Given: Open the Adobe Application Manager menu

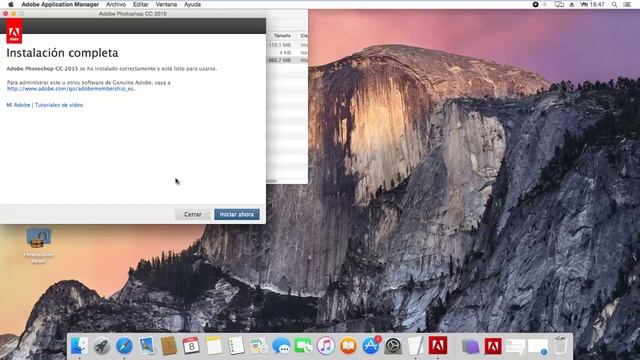Looking at the screenshot, I should point(60,4).
